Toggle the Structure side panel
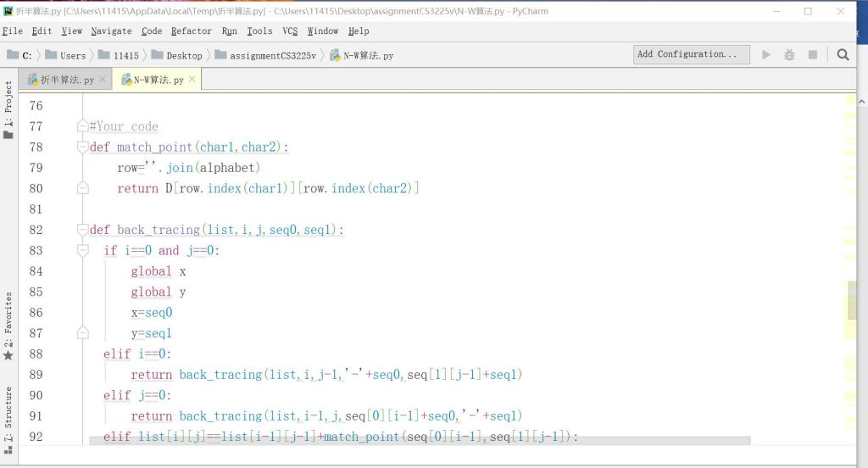868x468 pixels. coord(8,415)
